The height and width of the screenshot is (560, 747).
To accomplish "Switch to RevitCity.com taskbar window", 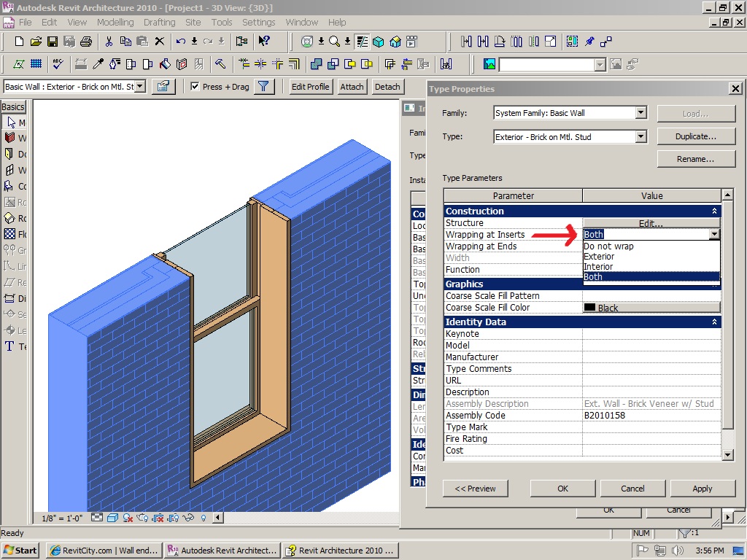I will click(x=104, y=551).
